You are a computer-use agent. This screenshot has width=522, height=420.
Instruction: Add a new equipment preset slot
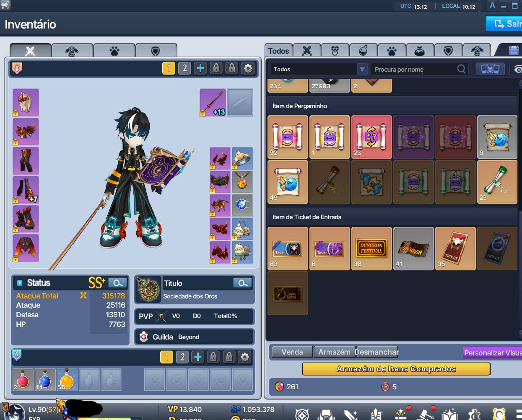pos(200,68)
